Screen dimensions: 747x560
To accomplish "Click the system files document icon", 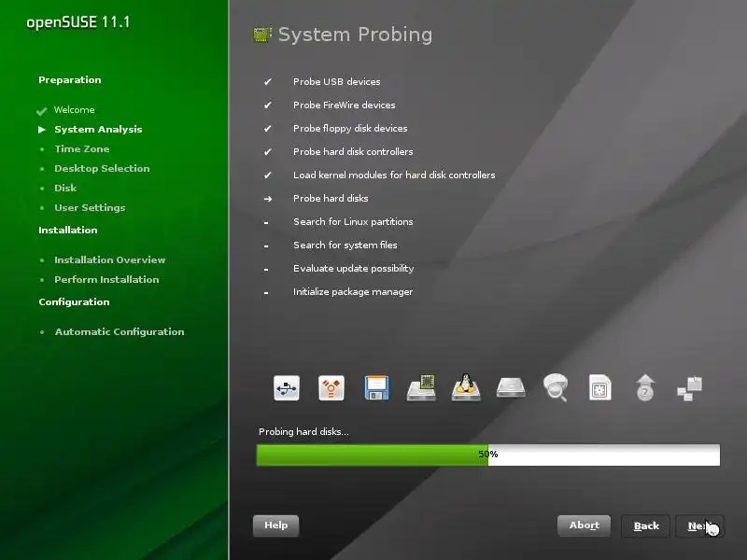I will tap(599, 387).
